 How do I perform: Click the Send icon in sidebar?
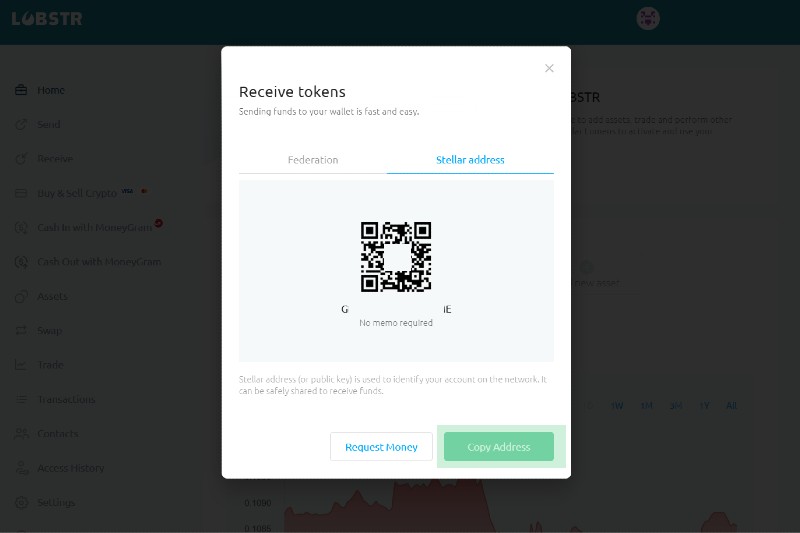[x=21, y=125]
